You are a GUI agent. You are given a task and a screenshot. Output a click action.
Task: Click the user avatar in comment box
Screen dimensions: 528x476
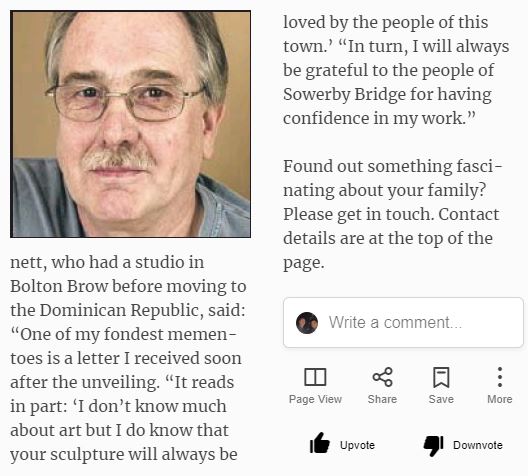[x=307, y=323]
